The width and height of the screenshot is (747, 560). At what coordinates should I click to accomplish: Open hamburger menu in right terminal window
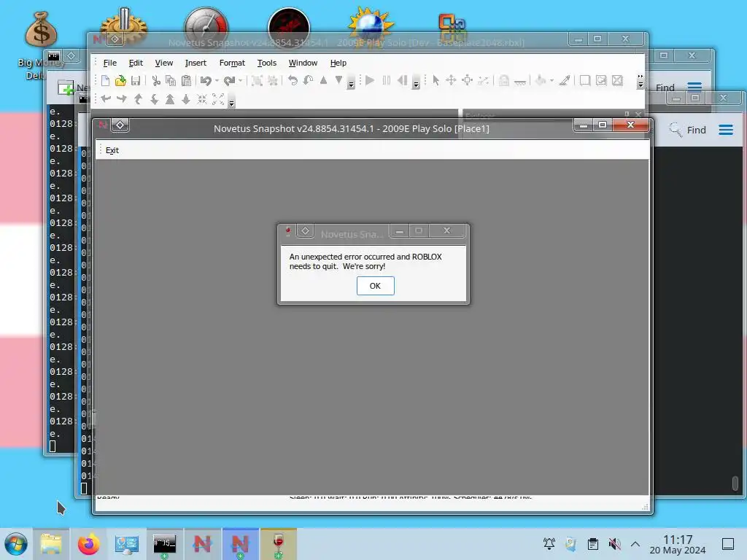(726, 130)
